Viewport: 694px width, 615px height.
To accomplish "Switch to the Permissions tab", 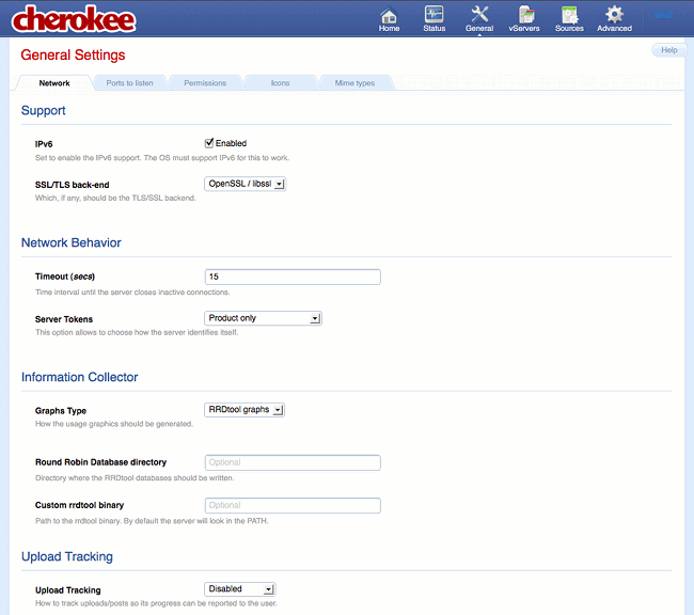I will [x=205, y=83].
